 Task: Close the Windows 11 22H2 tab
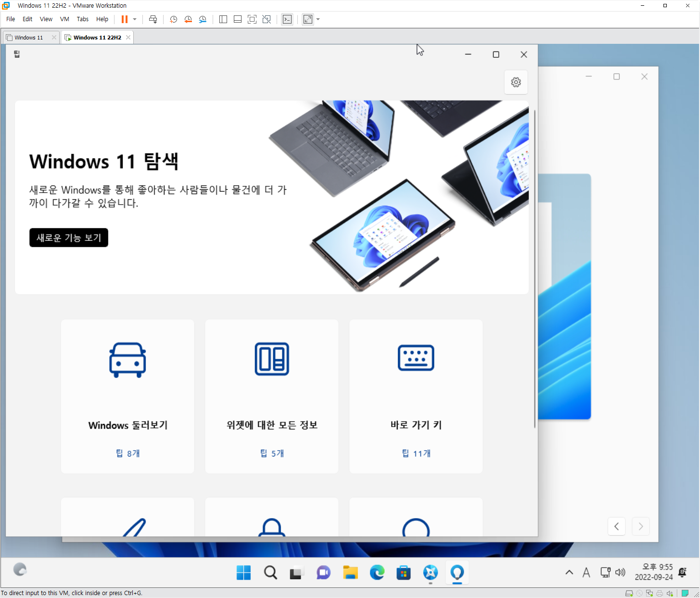128,38
